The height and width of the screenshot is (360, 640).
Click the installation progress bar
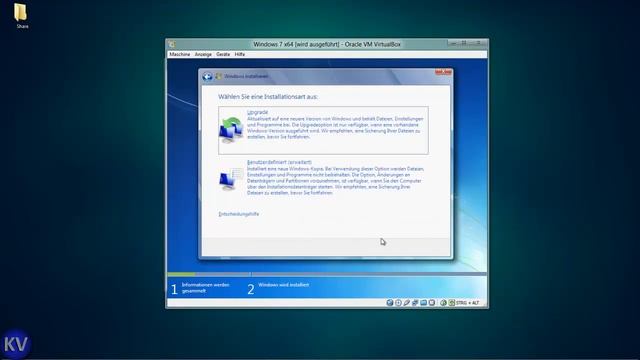pyautogui.click(x=327, y=274)
